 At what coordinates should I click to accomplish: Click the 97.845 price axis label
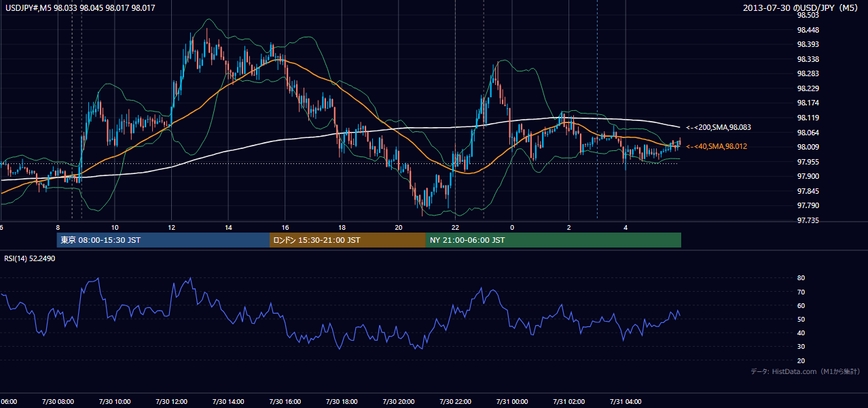808,191
